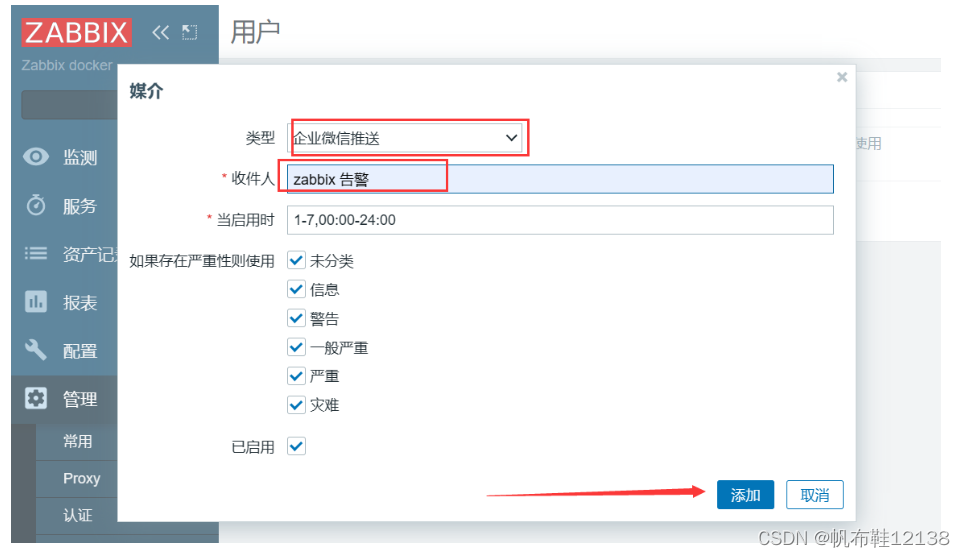This screenshot has height=557, width=965.
Task: Select the 认证 submenu item
Action: click(77, 515)
